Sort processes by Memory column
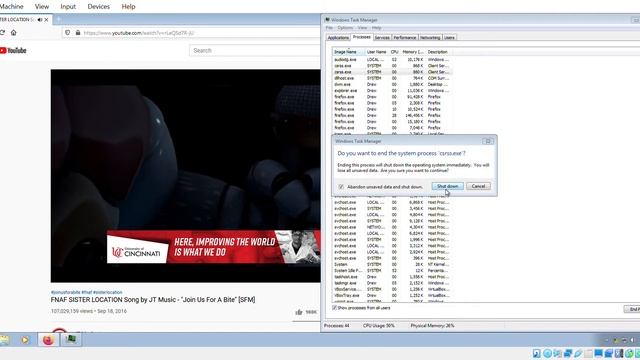 point(413,52)
